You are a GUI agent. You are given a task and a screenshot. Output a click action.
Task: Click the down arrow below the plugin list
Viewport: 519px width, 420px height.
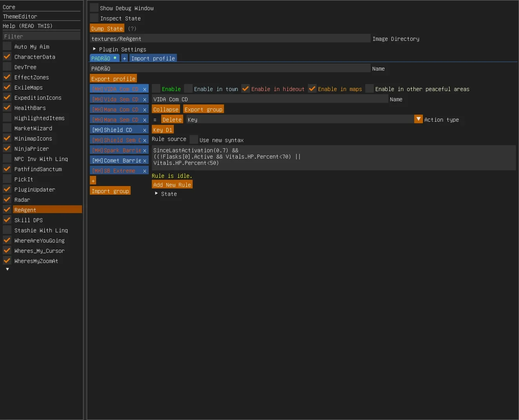click(7, 269)
